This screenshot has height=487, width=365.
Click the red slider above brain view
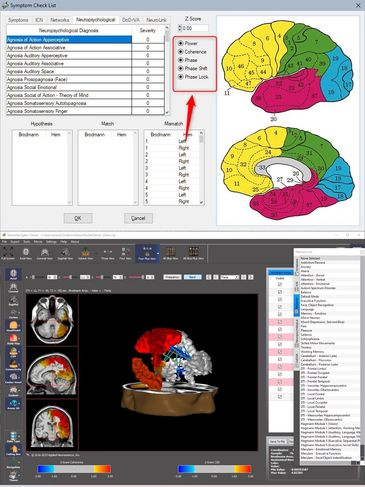pyautogui.click(x=137, y=277)
